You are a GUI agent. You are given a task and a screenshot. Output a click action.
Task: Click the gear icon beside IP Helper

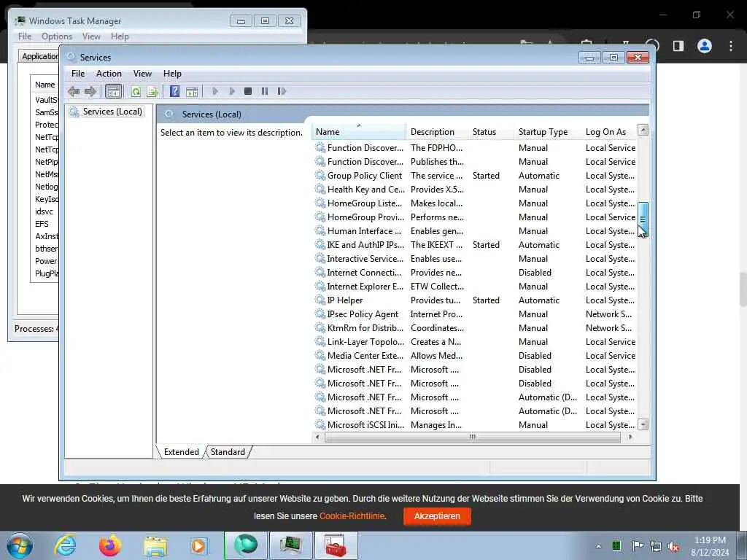(x=320, y=300)
